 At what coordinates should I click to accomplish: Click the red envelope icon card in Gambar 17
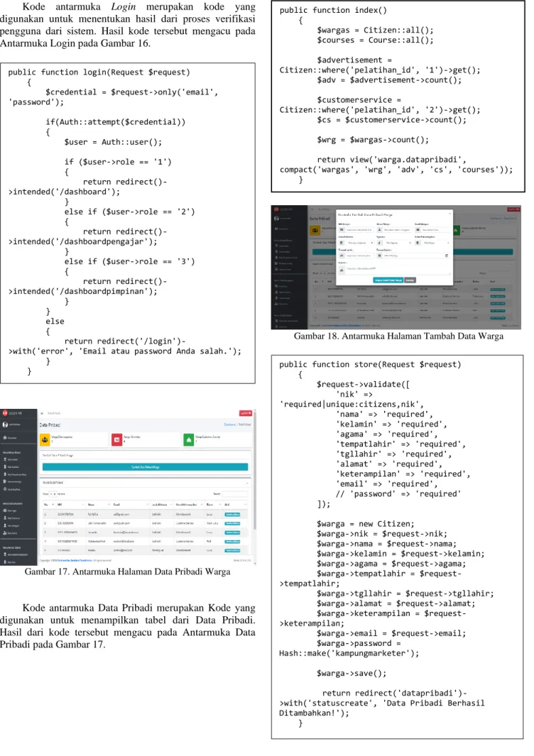(116, 439)
